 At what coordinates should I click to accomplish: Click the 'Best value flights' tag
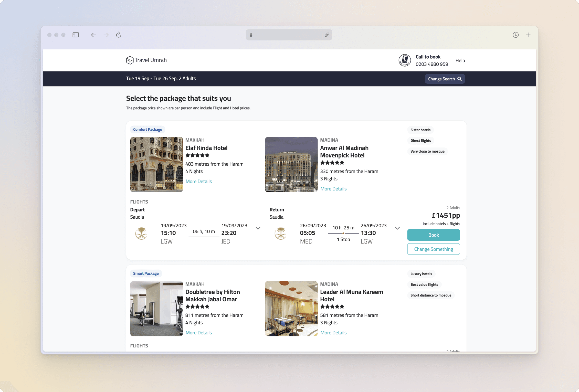tap(424, 284)
